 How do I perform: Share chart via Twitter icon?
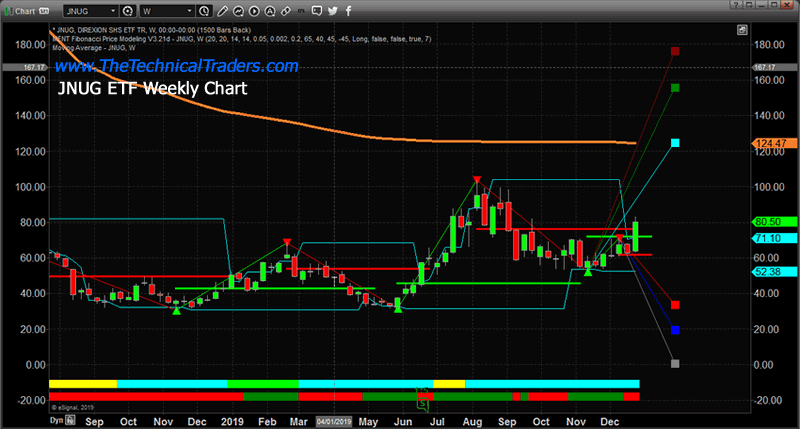(x=333, y=11)
